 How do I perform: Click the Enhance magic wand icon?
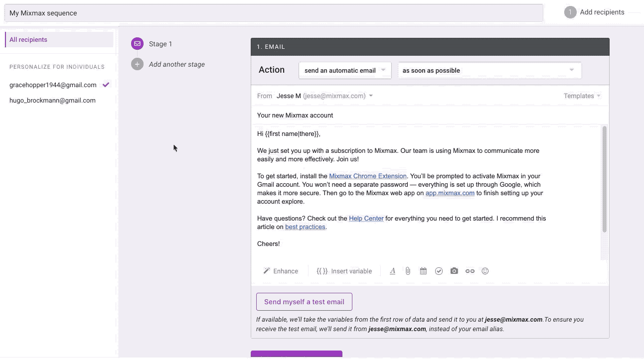[267, 271]
